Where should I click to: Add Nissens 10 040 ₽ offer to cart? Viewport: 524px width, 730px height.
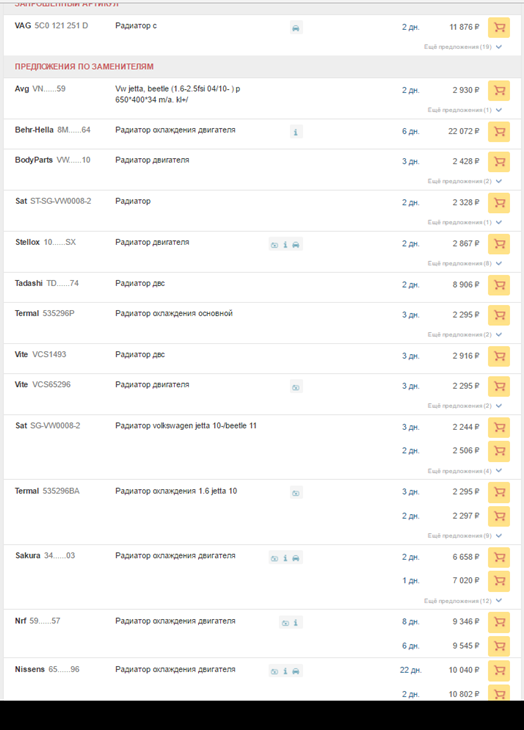(x=499, y=670)
